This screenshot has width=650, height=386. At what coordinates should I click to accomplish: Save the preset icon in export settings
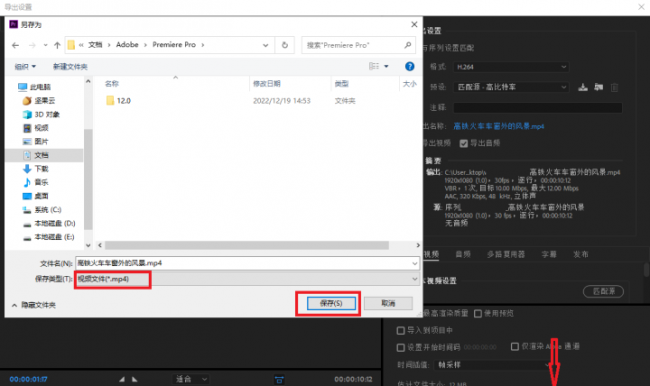583,87
